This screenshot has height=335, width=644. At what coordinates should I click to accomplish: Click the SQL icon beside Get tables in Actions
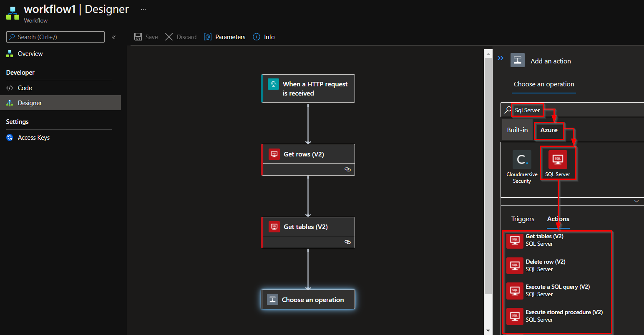(515, 240)
